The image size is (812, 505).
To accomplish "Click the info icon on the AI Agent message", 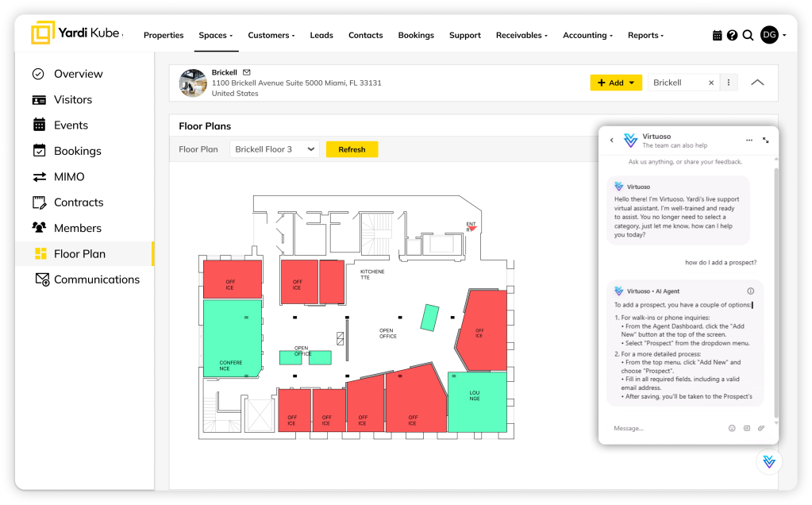I will click(x=750, y=291).
